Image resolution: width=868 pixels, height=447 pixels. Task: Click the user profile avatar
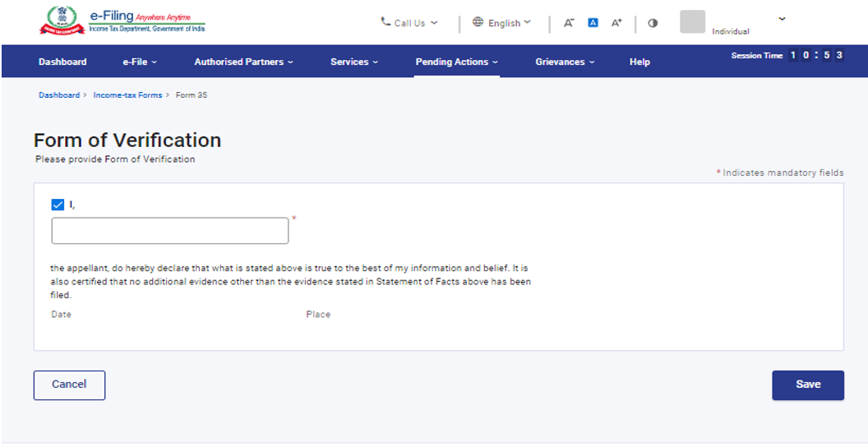click(692, 22)
